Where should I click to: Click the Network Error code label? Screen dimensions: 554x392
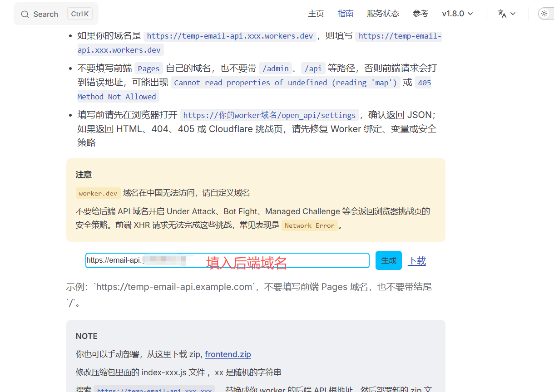(x=310, y=225)
